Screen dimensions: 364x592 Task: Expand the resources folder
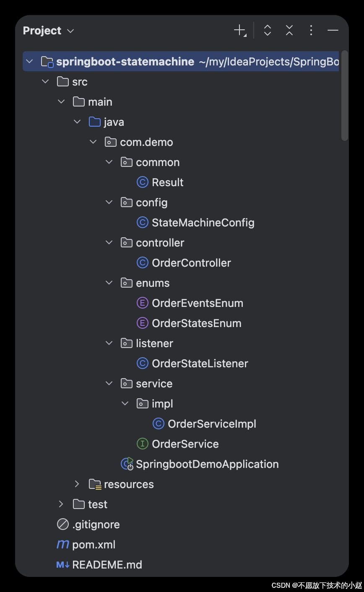pos(77,484)
